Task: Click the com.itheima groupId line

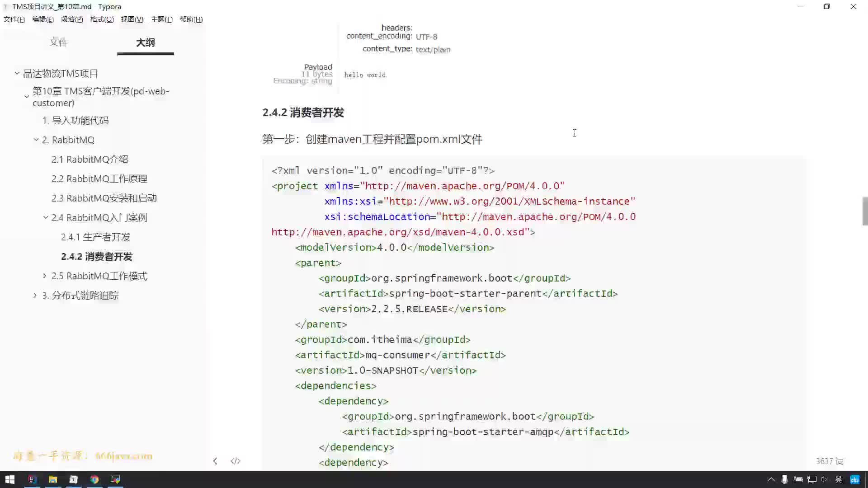Action: (383, 340)
